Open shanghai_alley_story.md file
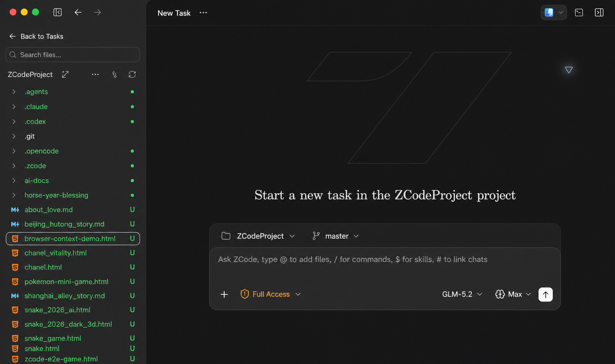 click(72, 296)
